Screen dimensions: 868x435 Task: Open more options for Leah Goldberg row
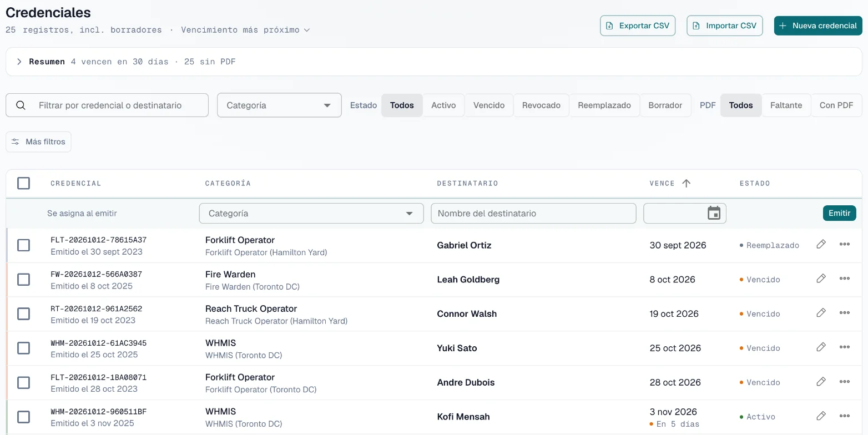coord(845,279)
